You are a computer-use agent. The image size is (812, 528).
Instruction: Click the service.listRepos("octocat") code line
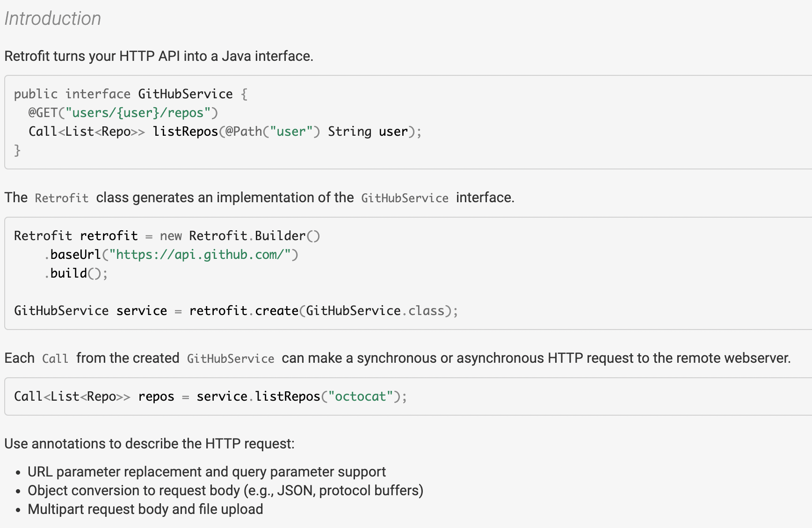point(210,396)
